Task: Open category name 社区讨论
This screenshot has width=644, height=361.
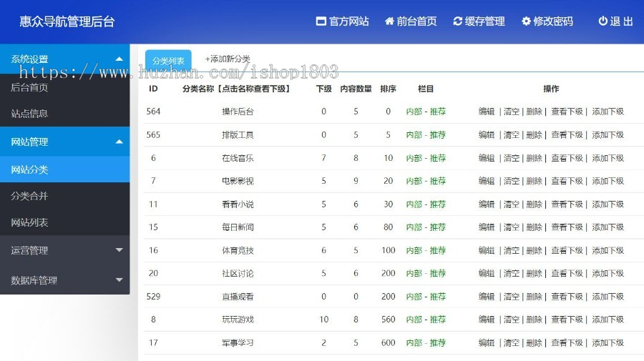Action: coord(238,273)
